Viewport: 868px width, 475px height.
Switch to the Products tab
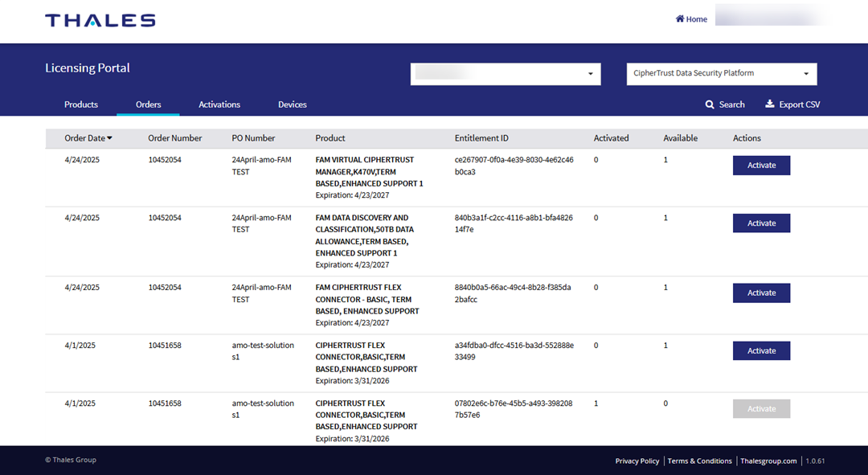80,104
